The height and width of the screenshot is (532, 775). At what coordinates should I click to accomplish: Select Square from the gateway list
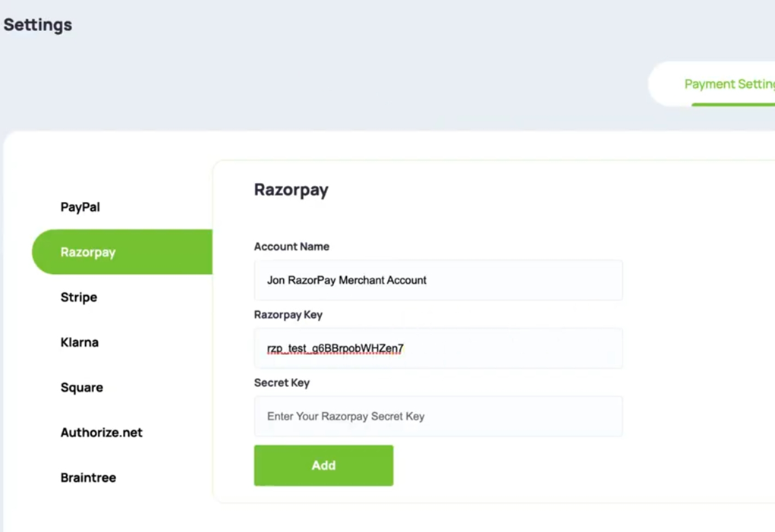[x=80, y=387]
